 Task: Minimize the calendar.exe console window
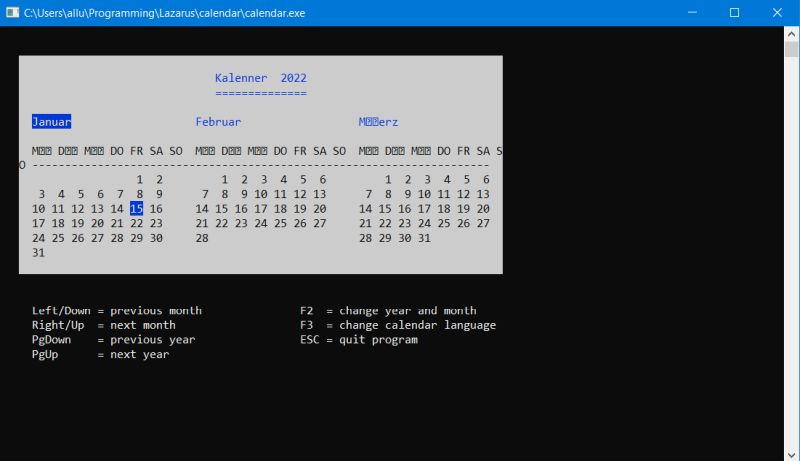click(x=692, y=13)
